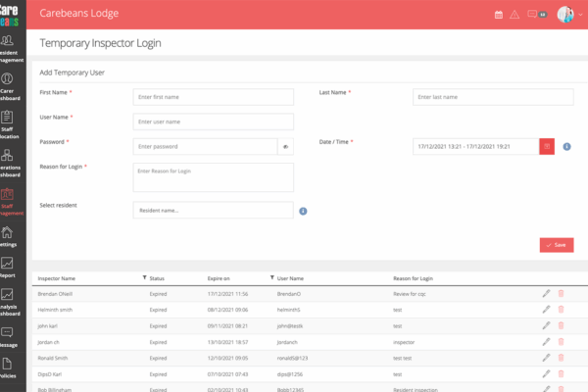Go to Policies in the sidebar
588x392 pixels.
point(8,367)
